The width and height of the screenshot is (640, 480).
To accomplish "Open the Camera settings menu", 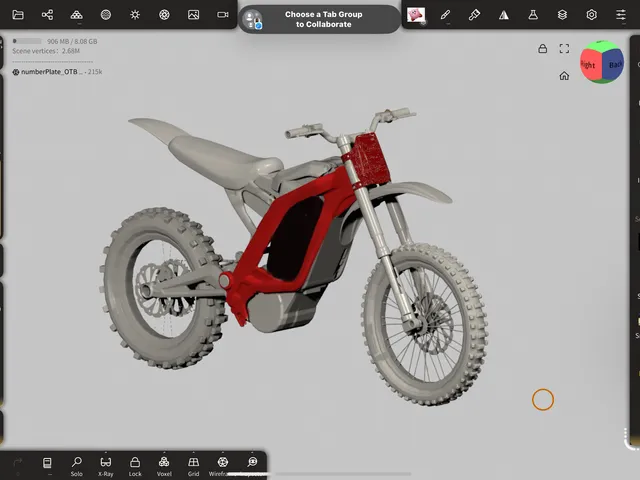I will (x=223, y=15).
